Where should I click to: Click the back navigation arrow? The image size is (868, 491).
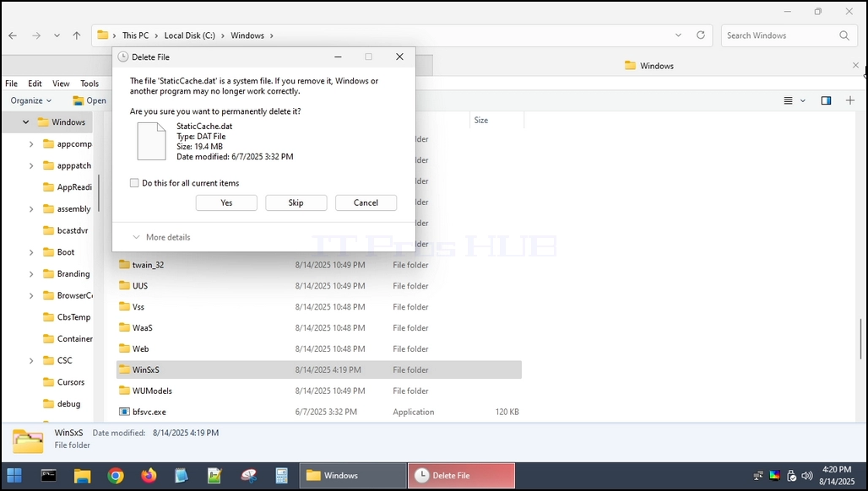(x=13, y=35)
